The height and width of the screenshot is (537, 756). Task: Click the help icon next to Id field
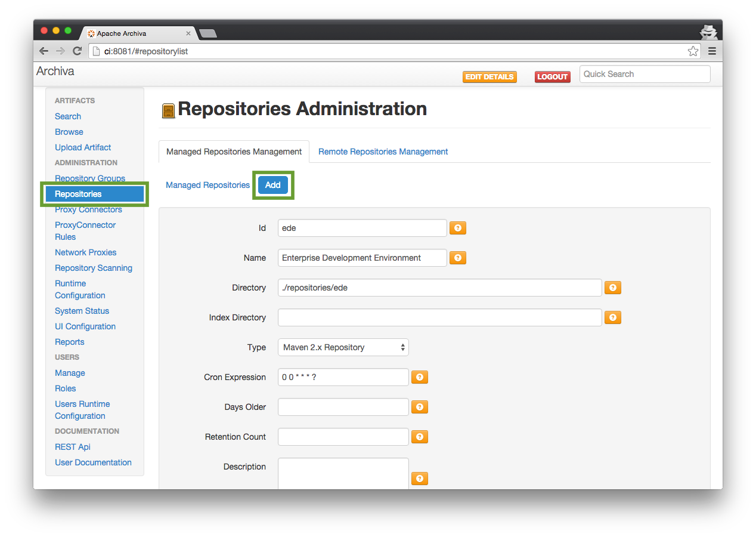[458, 228]
